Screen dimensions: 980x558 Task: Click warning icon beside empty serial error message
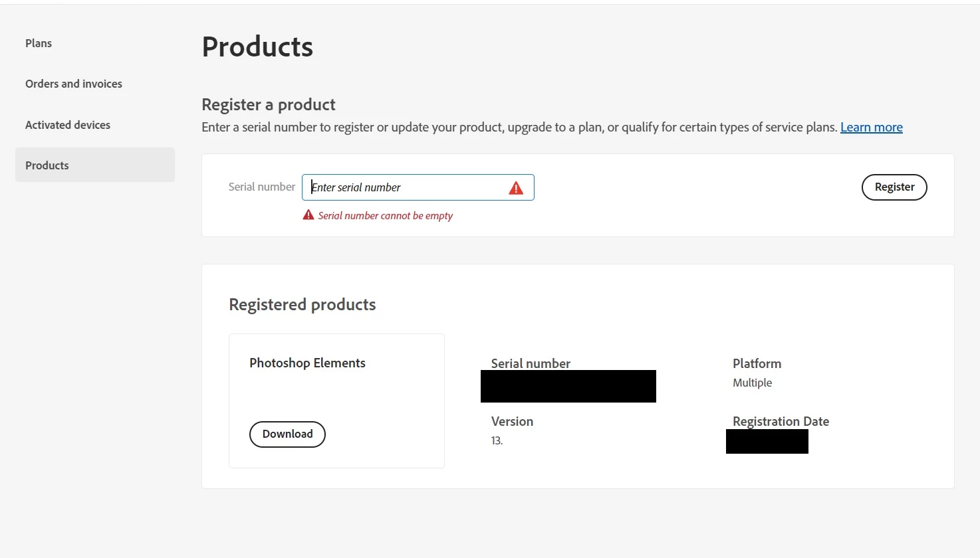[308, 215]
